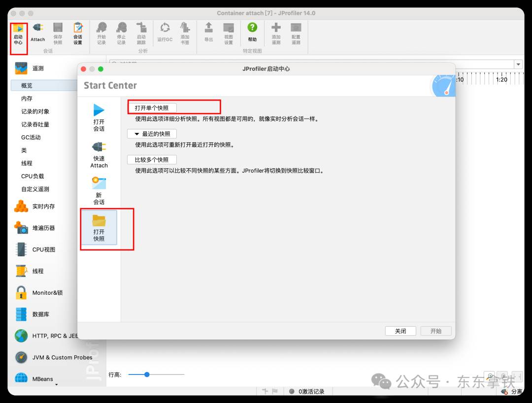The width and height of the screenshot is (532, 403).
Task: Select 自定义遥测 in the sidebar
Action: pyautogui.click(x=35, y=189)
